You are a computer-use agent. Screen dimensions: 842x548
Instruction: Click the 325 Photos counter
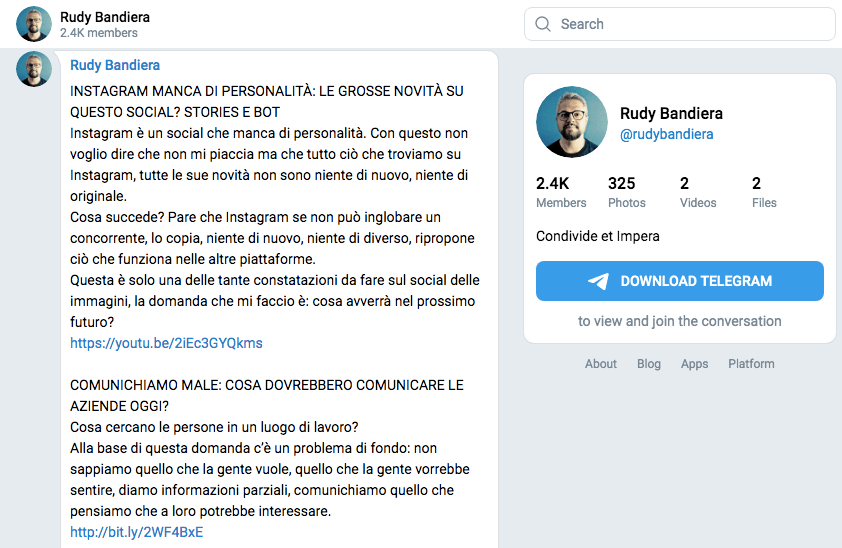(x=627, y=192)
